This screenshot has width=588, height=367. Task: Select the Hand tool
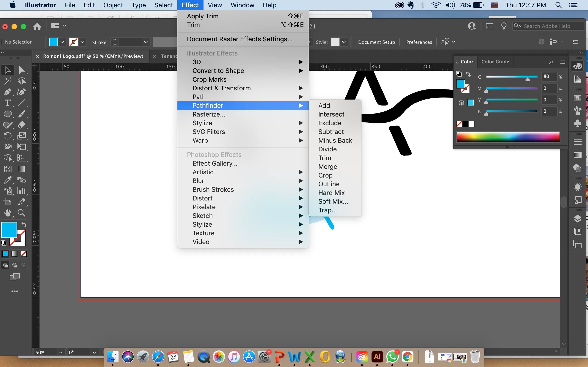7,213
